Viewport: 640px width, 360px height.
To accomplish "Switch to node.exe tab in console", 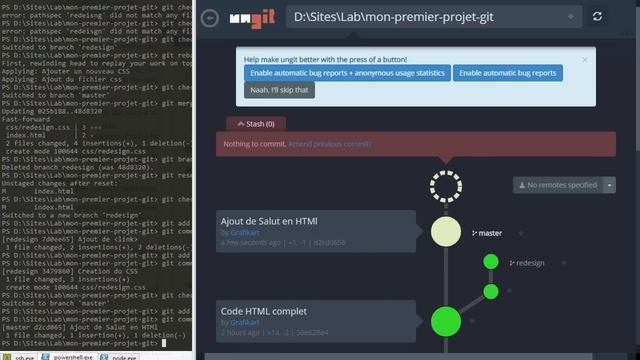I will [118, 357].
